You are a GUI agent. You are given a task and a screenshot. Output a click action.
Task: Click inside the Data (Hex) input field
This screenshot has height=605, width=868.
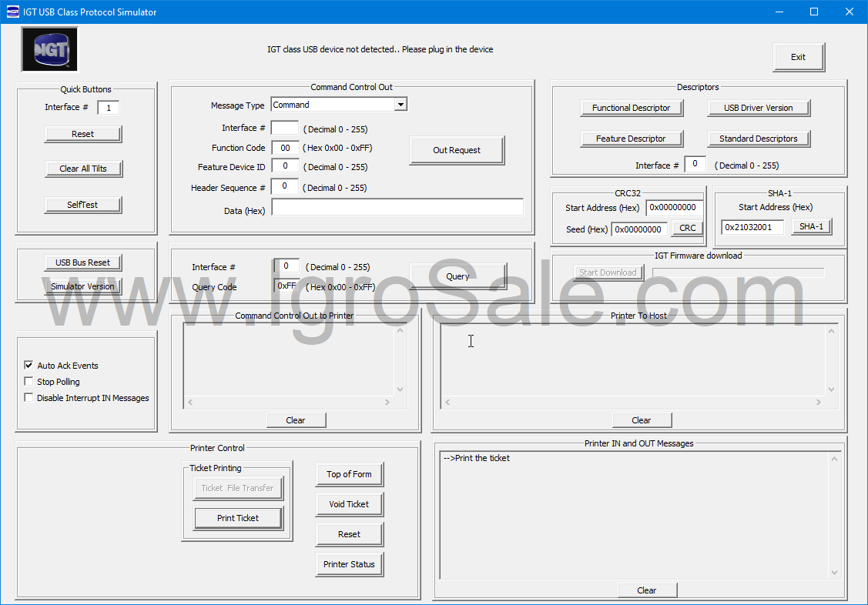click(397, 206)
